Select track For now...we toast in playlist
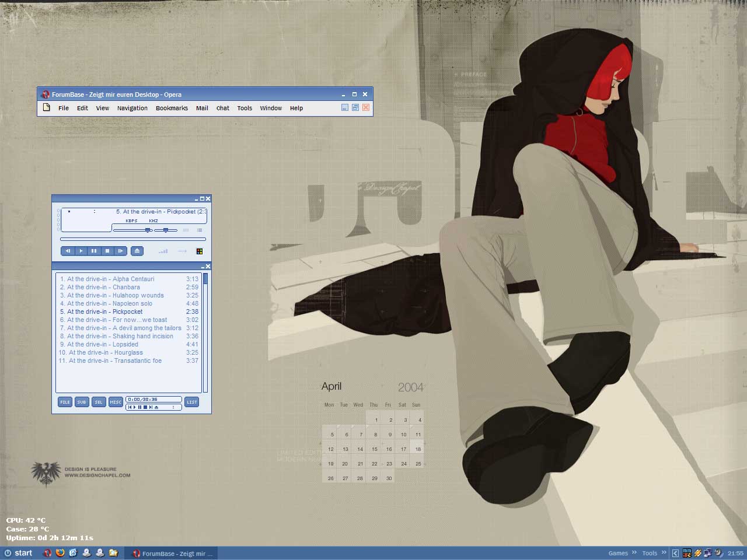Screen dimensions: 747x560 [129, 320]
